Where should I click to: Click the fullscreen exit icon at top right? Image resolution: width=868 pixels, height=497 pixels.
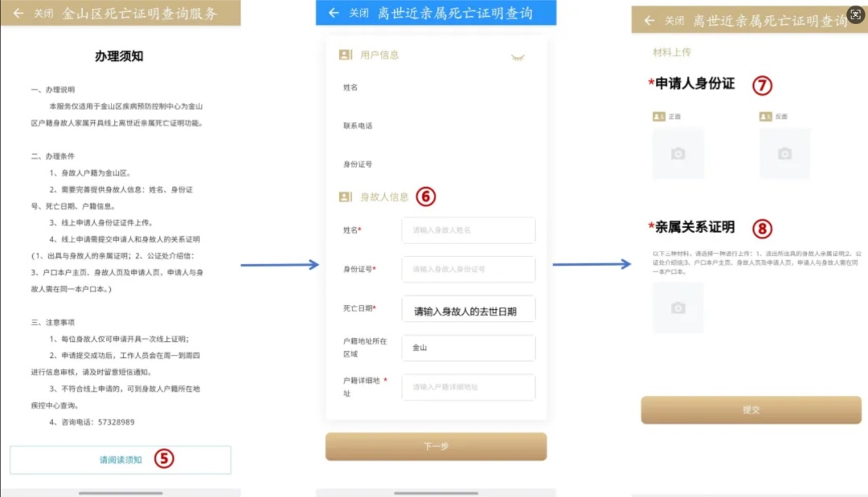856,15
